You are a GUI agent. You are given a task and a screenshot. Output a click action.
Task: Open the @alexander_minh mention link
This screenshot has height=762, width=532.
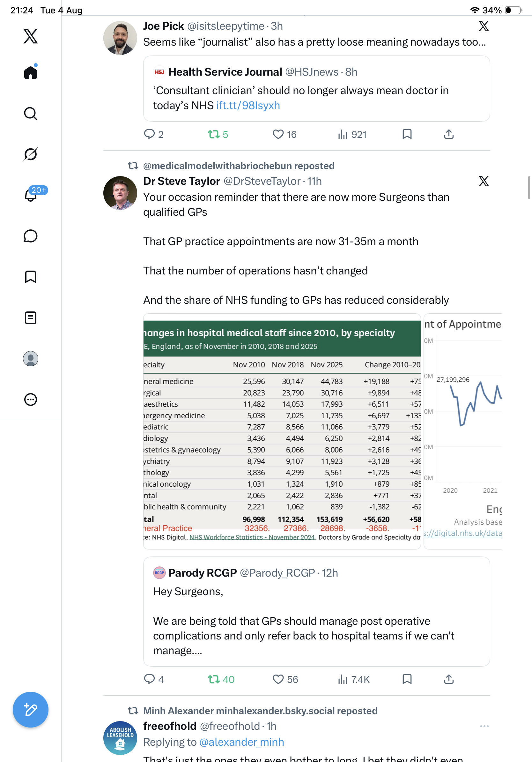(x=242, y=742)
